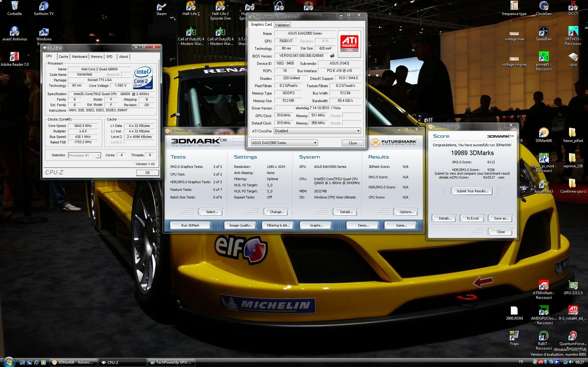Launch the Earthsim TV desktop shortcut

tap(44, 7)
